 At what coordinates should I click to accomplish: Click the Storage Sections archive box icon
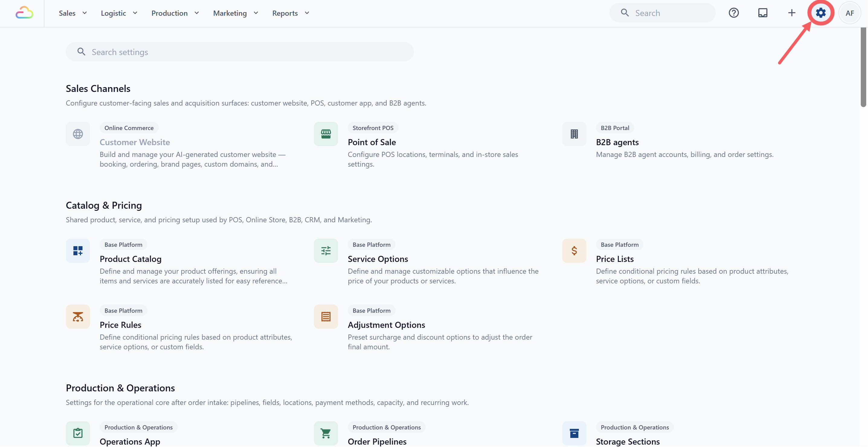[x=574, y=433]
